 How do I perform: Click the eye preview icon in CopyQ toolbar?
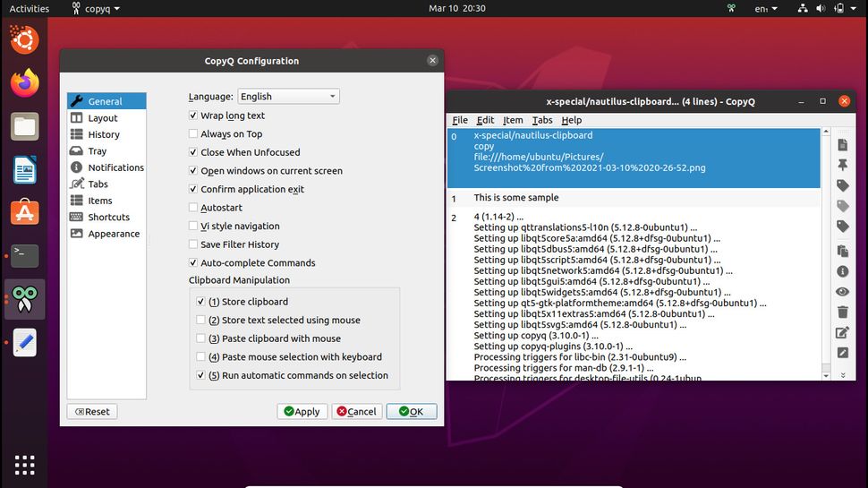(x=843, y=292)
